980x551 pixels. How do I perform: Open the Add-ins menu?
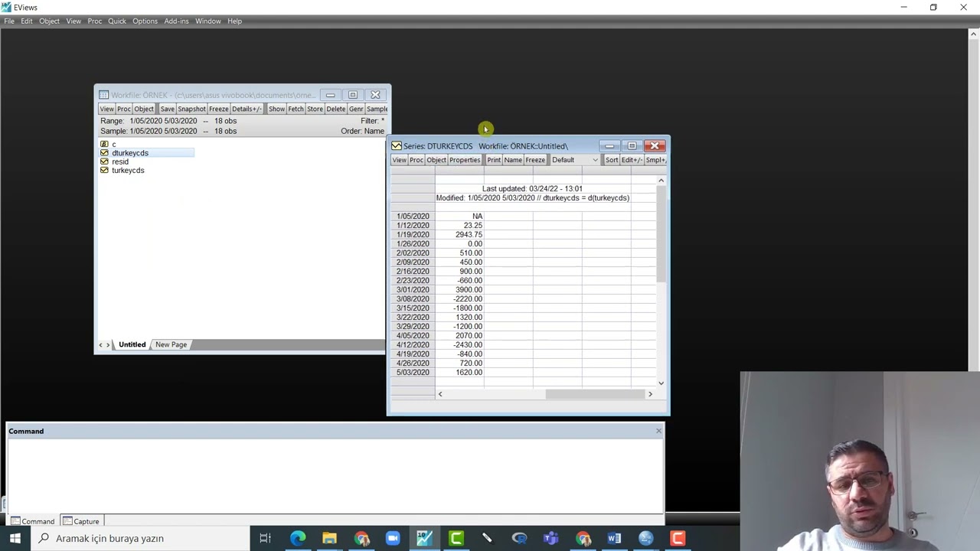pyautogui.click(x=176, y=21)
